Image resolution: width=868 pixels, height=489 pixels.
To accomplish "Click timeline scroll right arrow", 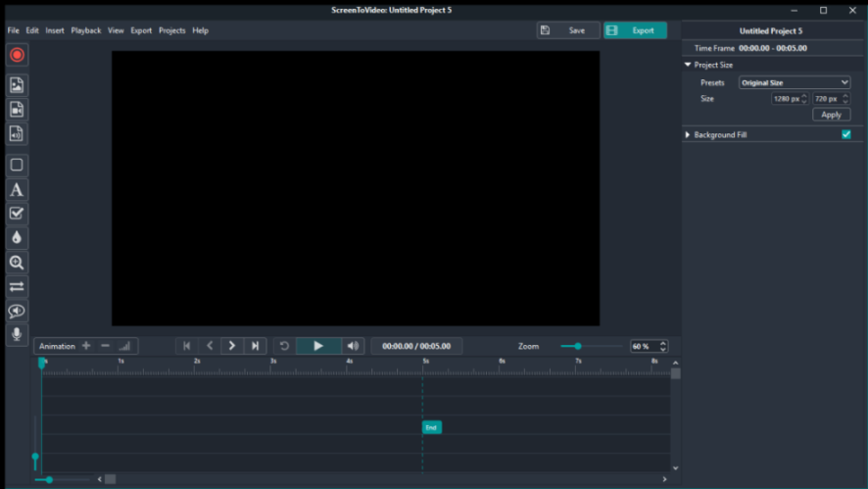I will [664, 479].
